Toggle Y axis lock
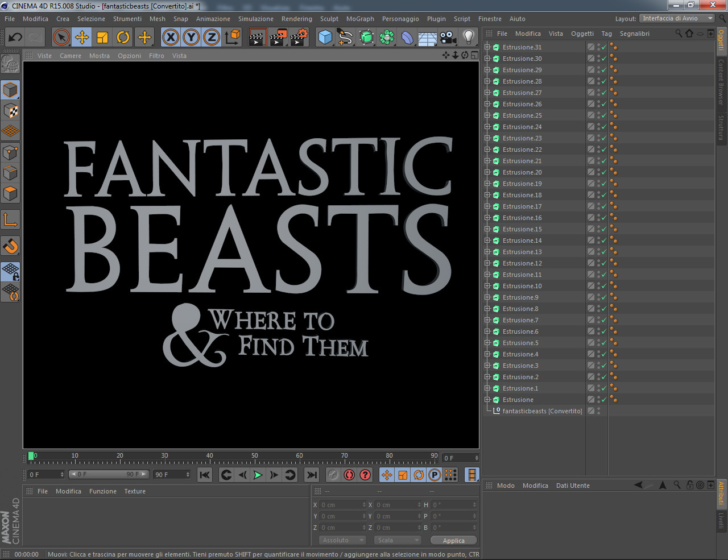 [191, 38]
